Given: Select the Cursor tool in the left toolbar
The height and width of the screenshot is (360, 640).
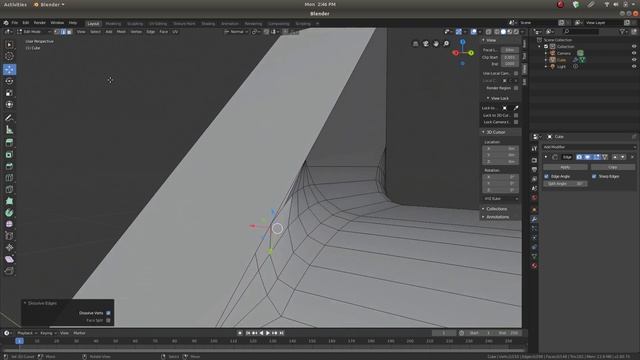Looking at the screenshot, I should coord(9,56).
